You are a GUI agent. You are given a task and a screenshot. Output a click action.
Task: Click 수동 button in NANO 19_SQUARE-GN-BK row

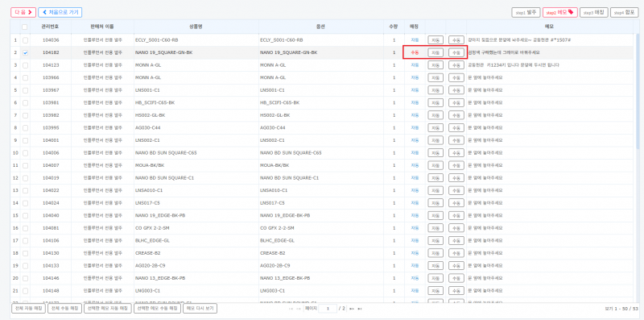[456, 52]
